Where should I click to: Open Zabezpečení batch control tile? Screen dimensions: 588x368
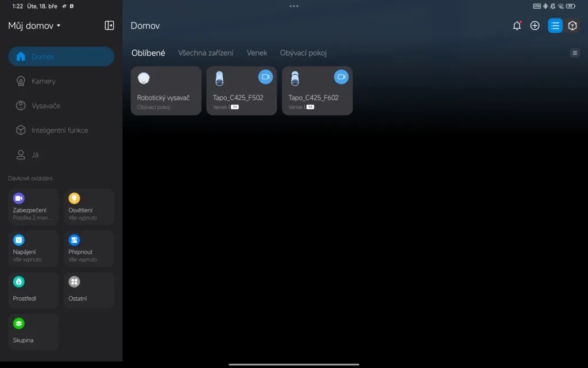click(33, 206)
